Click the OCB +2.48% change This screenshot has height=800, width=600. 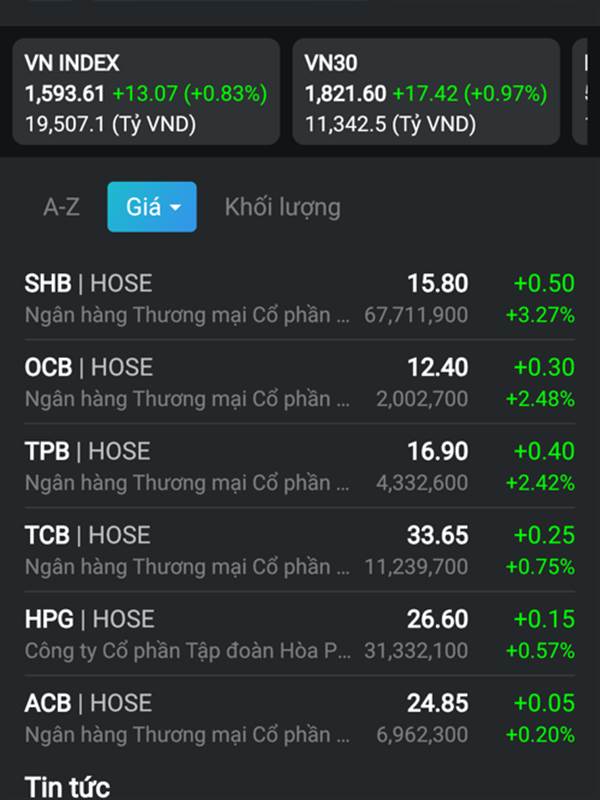point(540,400)
